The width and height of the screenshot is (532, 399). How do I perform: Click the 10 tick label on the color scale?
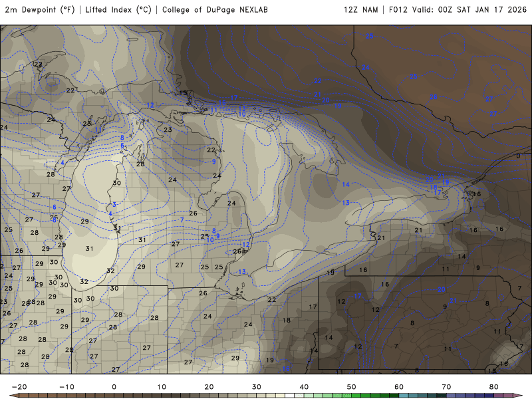coord(162,387)
